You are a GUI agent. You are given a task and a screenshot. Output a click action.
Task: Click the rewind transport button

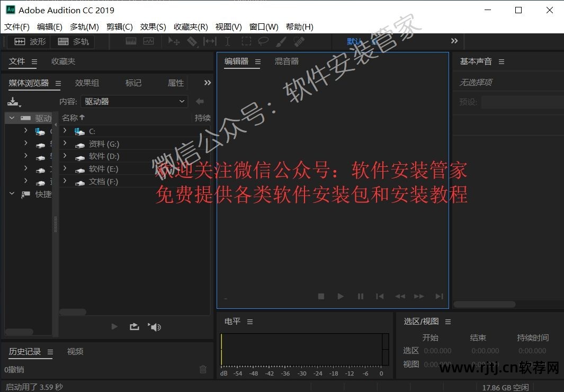(400, 296)
